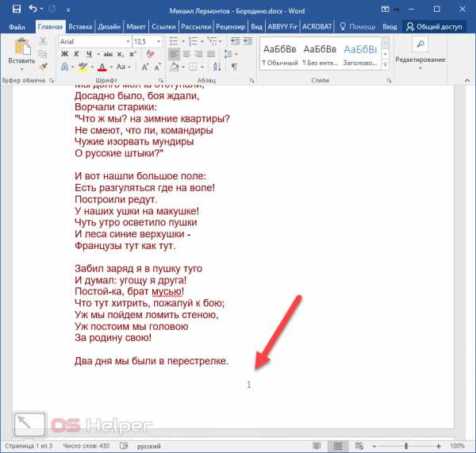Click the Save icon in title bar
Viewport: 476px width, 453px height.
pyautogui.click(x=16, y=10)
